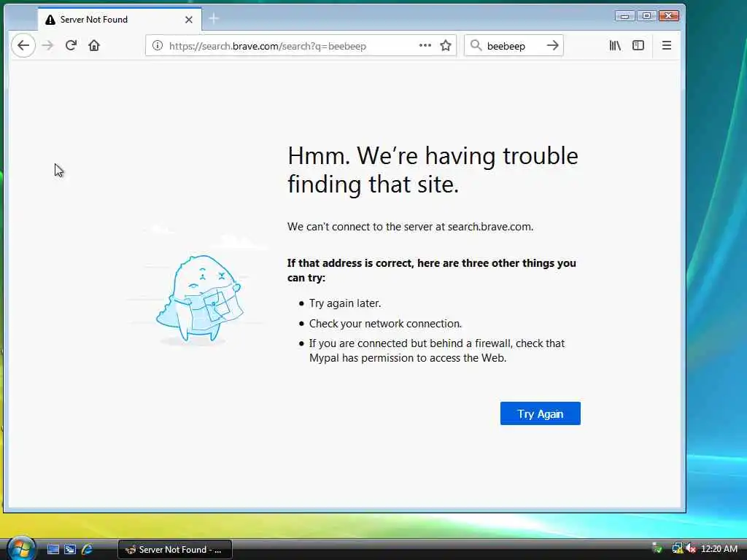Maximize the browser window
The image size is (747, 560).
[646, 16]
